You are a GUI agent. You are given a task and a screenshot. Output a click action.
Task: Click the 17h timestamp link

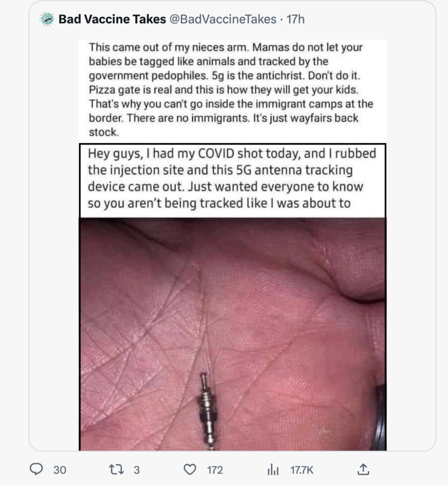[x=295, y=19]
